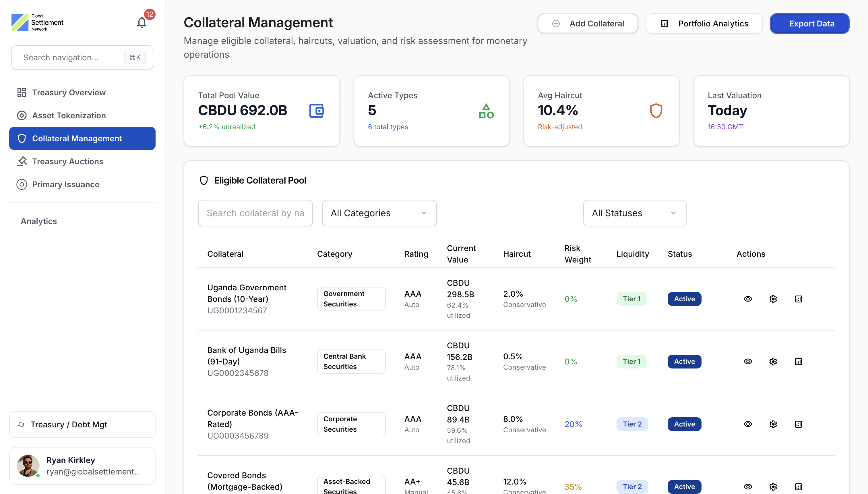The height and width of the screenshot is (494, 868).
Task: Focus the Search collateral input field
Action: tap(255, 213)
